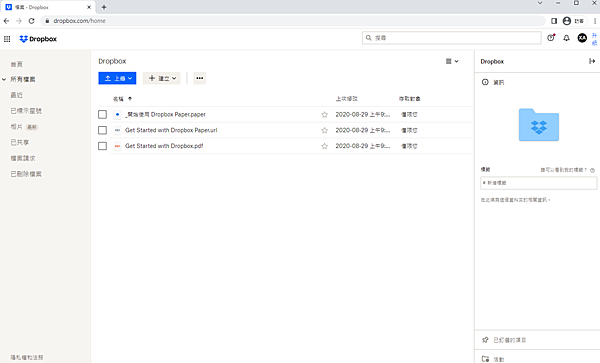Image resolution: width=600 pixels, height=363 pixels.
Task: Star Get Started with Dropbox Paper.url
Action: (x=324, y=130)
